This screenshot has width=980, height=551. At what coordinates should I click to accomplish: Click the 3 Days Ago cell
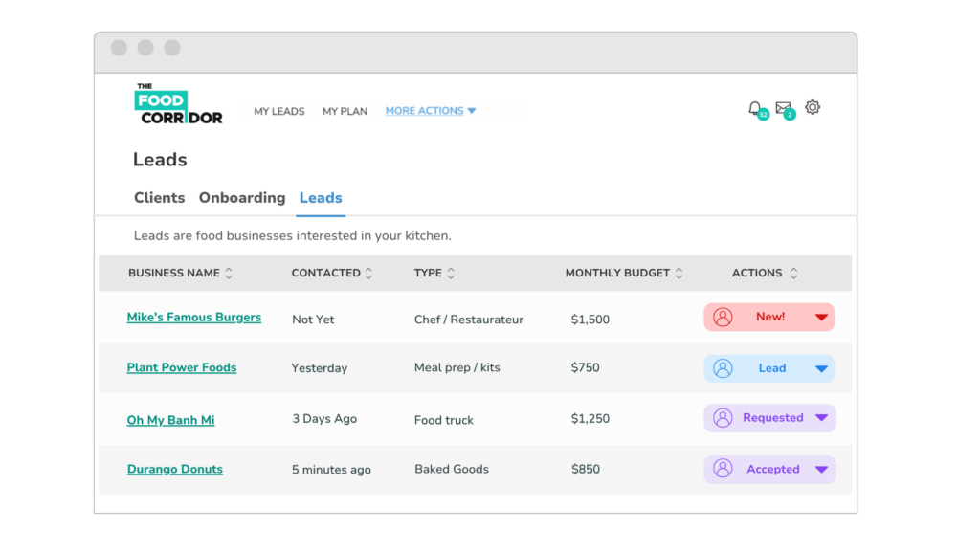tap(324, 419)
